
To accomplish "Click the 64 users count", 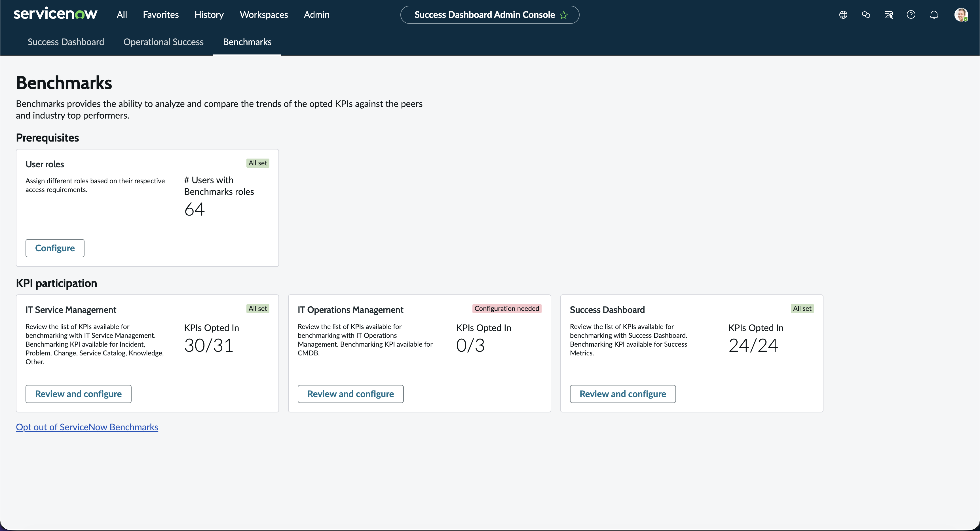I will 195,209.
